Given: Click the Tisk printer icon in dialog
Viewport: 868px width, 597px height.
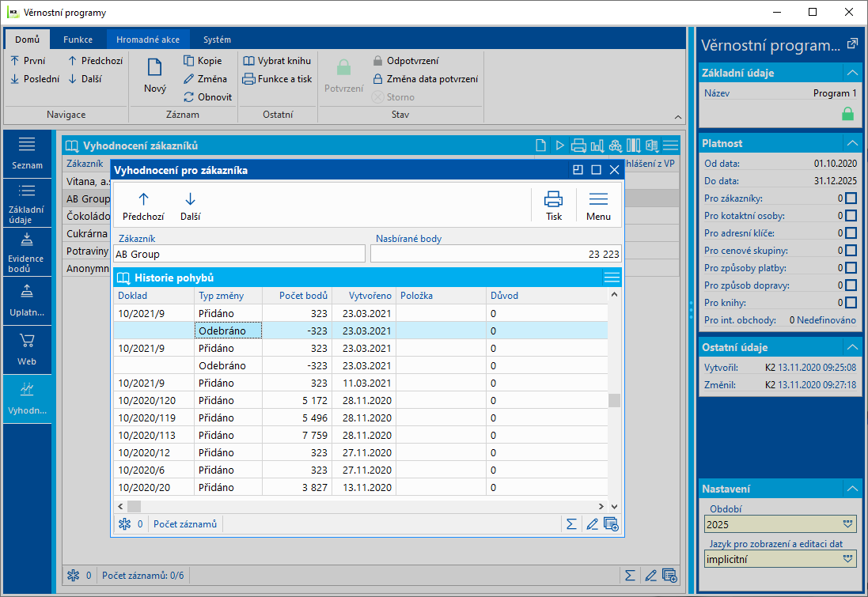Looking at the screenshot, I should [553, 204].
